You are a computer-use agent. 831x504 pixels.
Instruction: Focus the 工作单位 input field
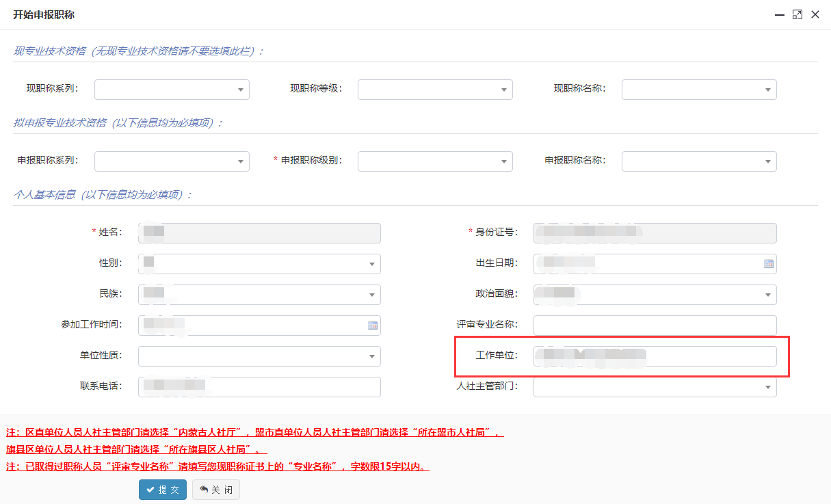(655, 356)
